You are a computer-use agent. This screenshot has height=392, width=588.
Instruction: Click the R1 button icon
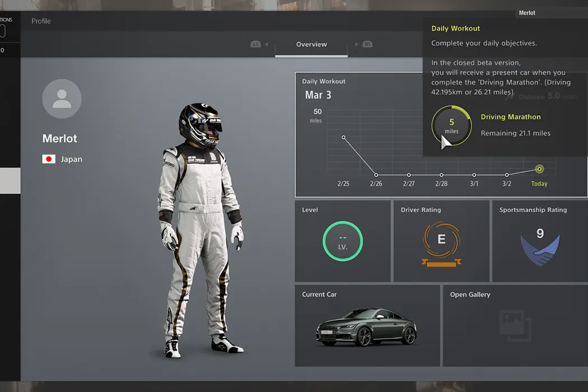(367, 44)
